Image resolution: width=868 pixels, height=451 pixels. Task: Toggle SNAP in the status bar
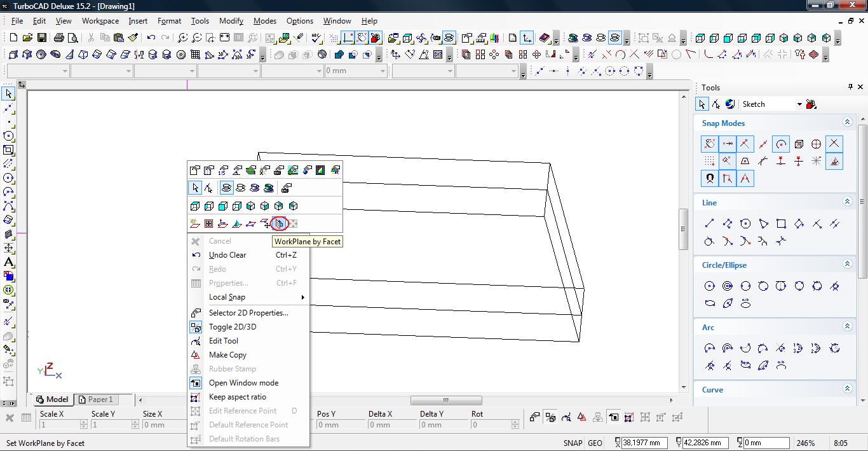[x=573, y=443]
